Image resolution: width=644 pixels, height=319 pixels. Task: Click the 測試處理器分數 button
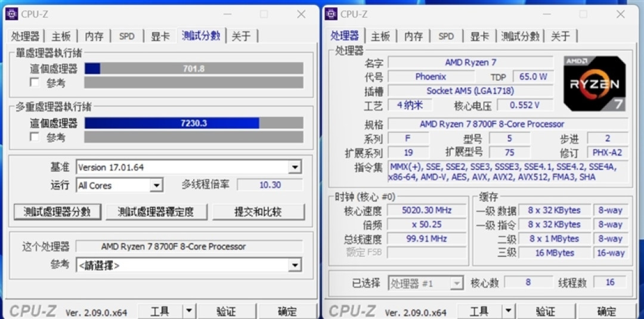(57, 212)
